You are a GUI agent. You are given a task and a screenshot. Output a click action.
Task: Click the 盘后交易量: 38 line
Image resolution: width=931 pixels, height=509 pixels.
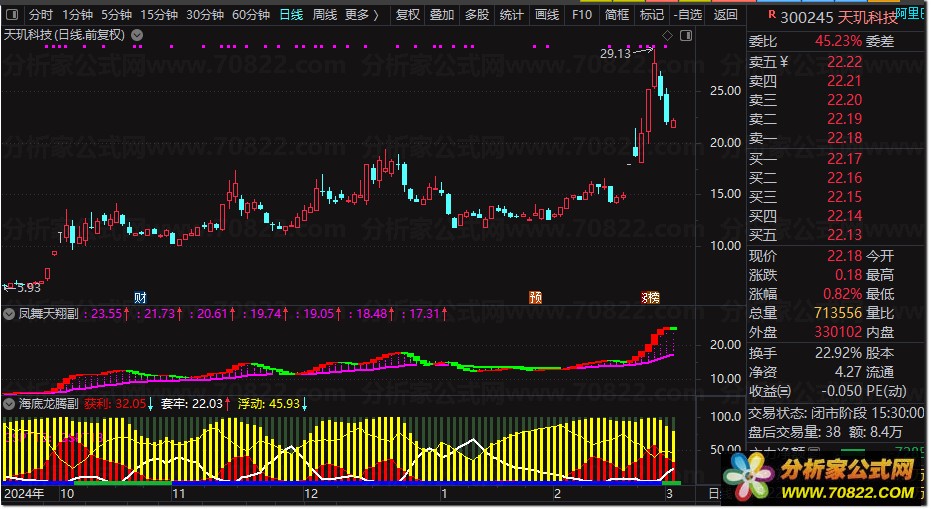point(794,432)
